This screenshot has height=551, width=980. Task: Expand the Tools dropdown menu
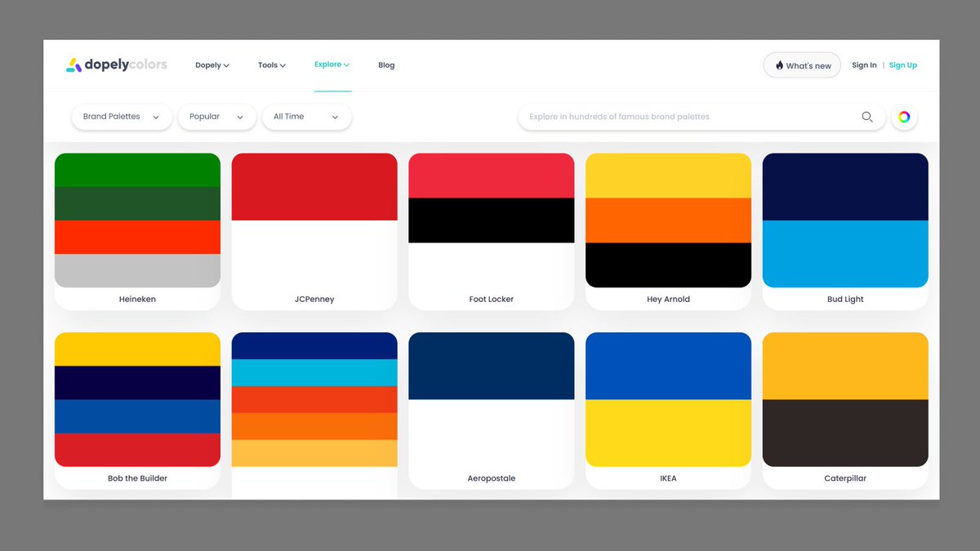pyautogui.click(x=272, y=65)
